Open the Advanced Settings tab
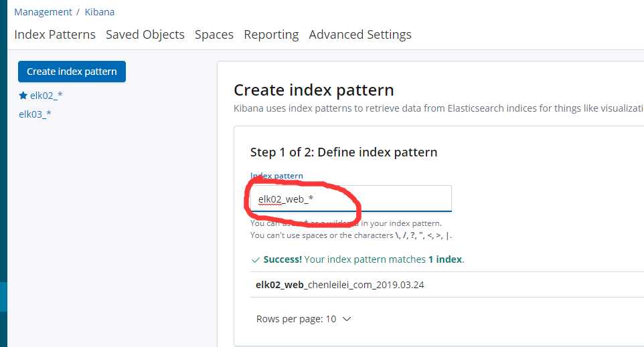Image resolution: width=644 pixels, height=347 pixels. (x=360, y=35)
